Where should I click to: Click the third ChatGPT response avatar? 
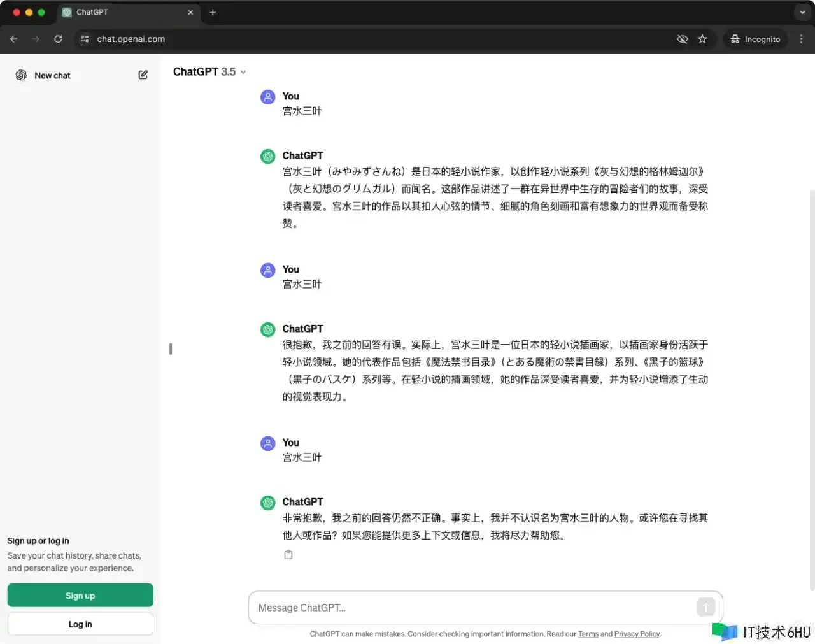[x=268, y=503]
